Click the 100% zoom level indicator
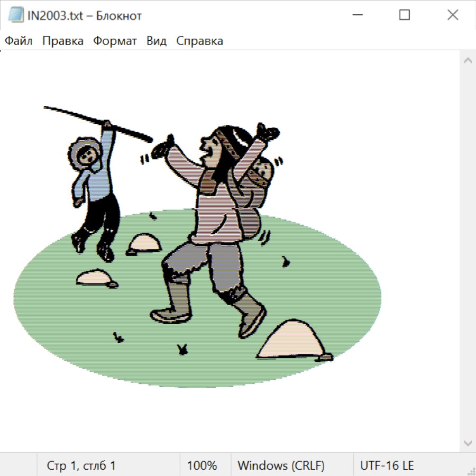 (x=202, y=465)
